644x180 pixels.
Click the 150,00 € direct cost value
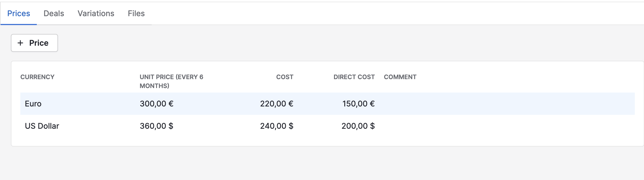tap(359, 104)
